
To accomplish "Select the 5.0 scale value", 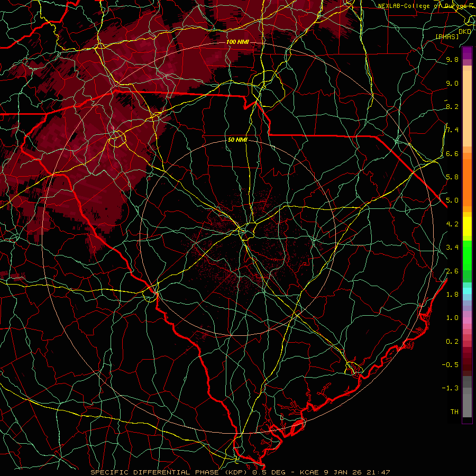I will click(x=452, y=200).
